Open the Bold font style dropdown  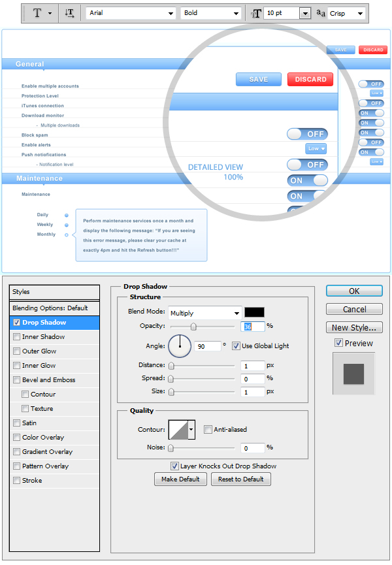210,13
